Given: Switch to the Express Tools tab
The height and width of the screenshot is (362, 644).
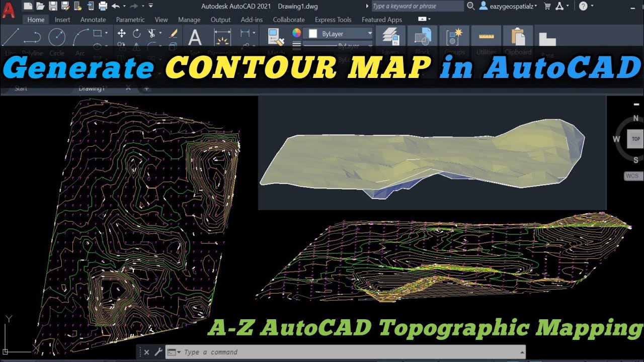Looking at the screenshot, I should coord(333,20).
